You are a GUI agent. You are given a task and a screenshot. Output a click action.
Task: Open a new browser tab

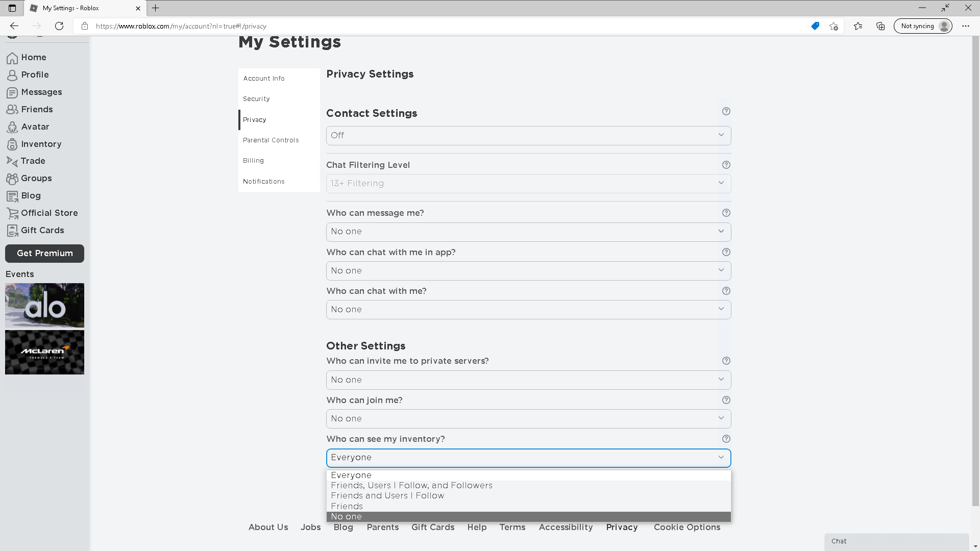point(156,8)
